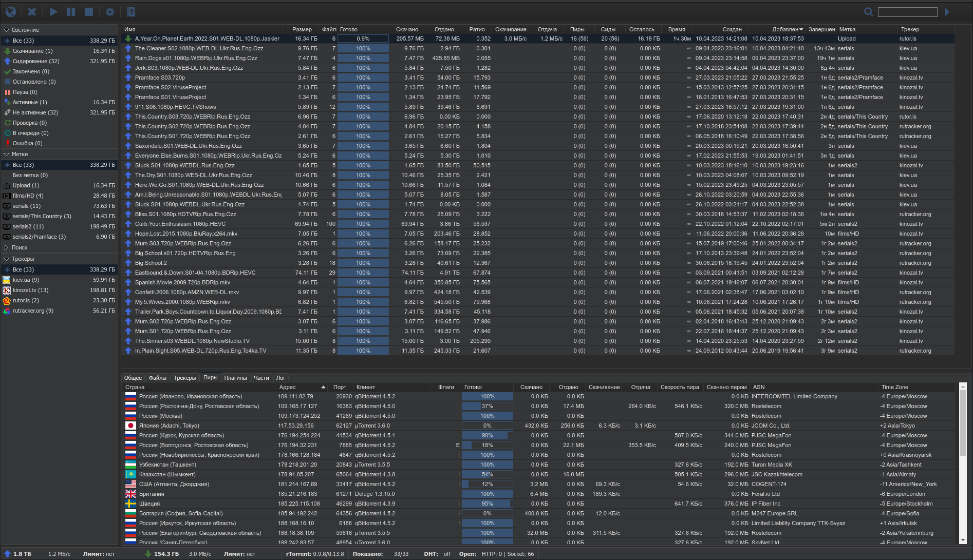Filter by kiev.ua (9) tracker
The width and height of the screenshot is (973, 560).
[x=59, y=280]
